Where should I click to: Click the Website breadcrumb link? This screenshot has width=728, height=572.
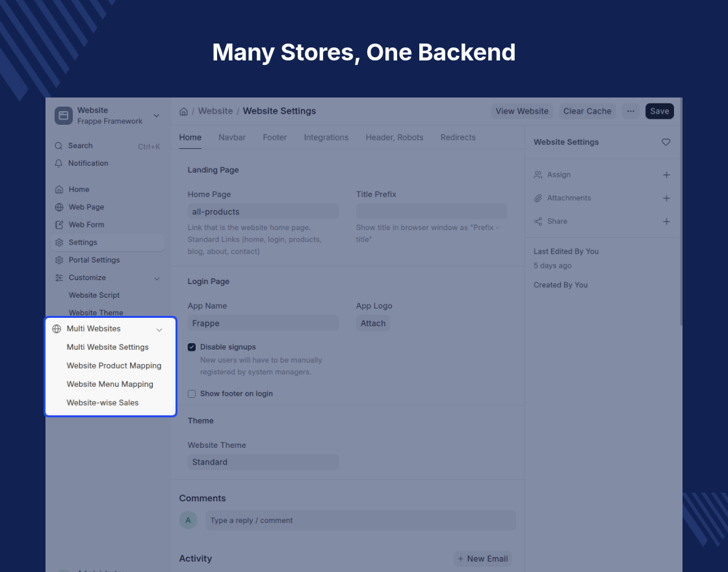pyautogui.click(x=215, y=111)
